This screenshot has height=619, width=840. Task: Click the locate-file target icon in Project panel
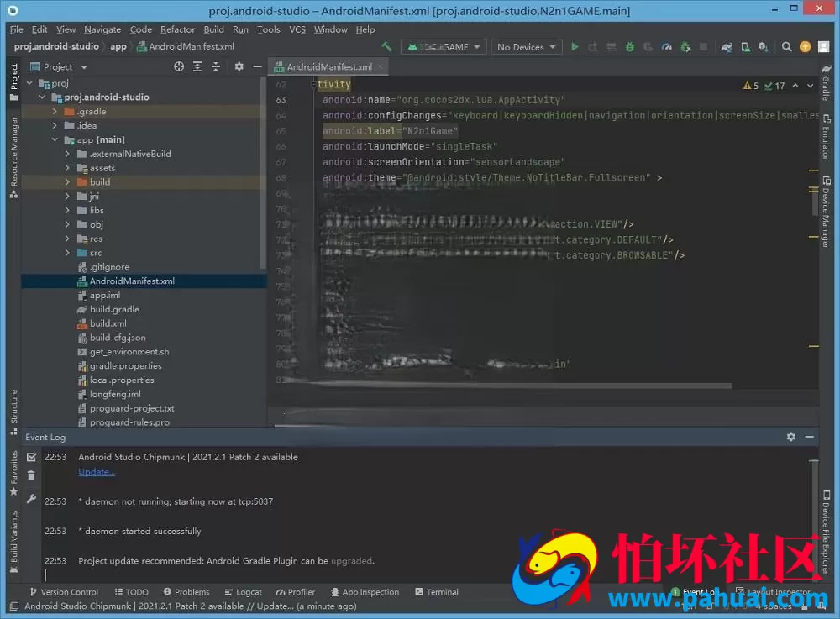click(179, 66)
